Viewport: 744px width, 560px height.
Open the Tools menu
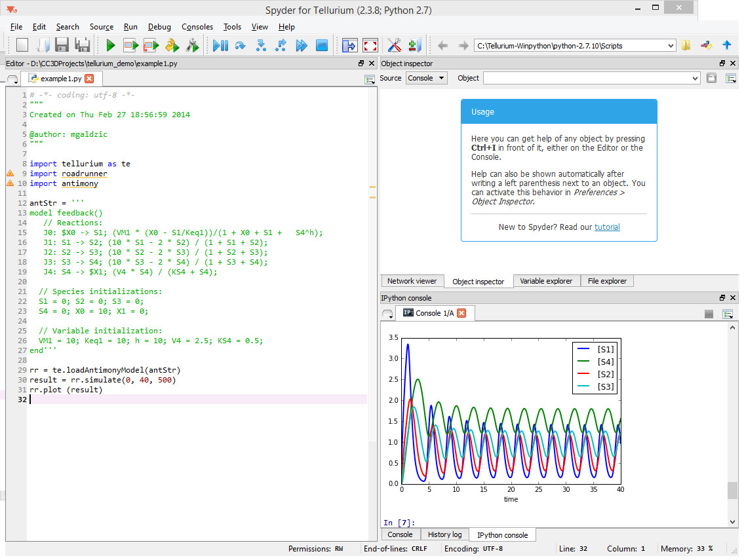(232, 27)
